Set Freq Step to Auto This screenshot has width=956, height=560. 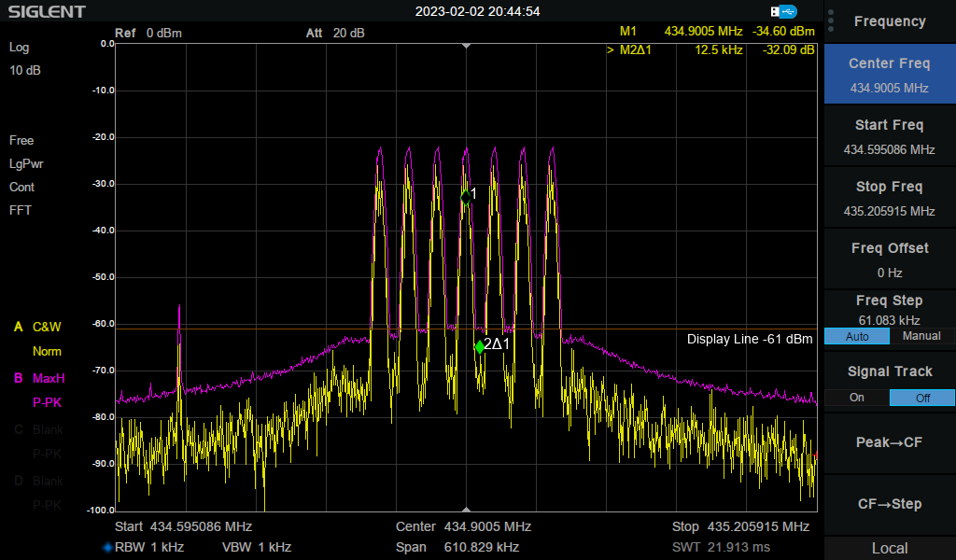[856, 336]
